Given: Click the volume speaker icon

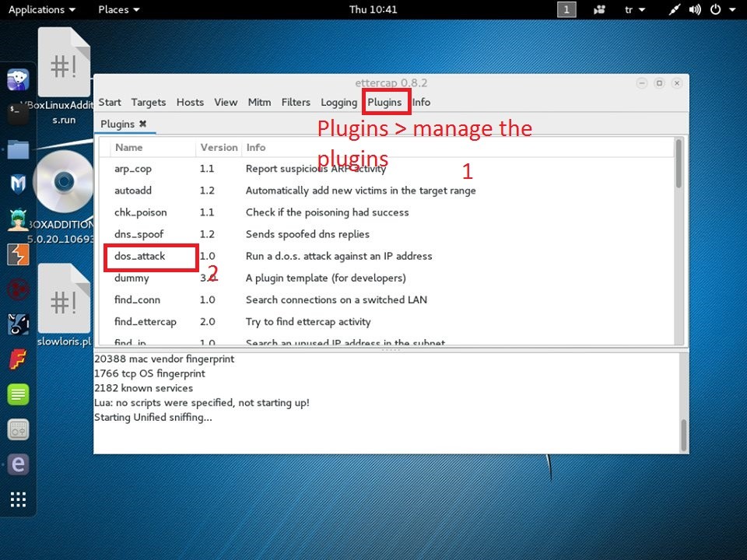Looking at the screenshot, I should pyautogui.click(x=695, y=9).
